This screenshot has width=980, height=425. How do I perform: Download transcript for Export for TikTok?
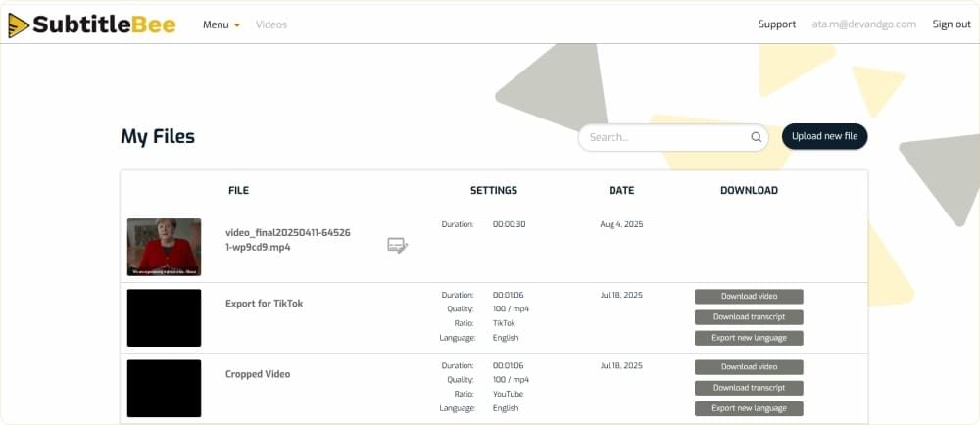pos(749,317)
